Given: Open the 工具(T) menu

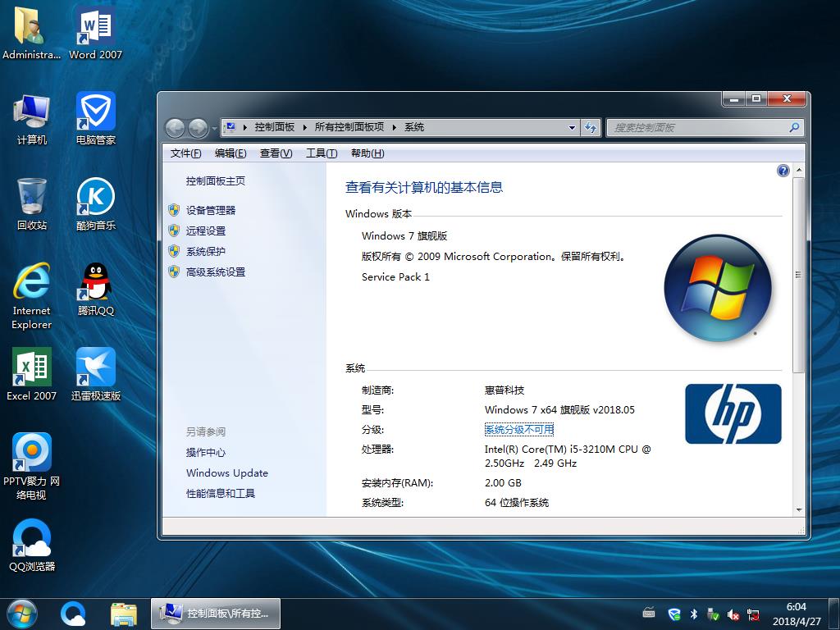Looking at the screenshot, I should pos(321,153).
